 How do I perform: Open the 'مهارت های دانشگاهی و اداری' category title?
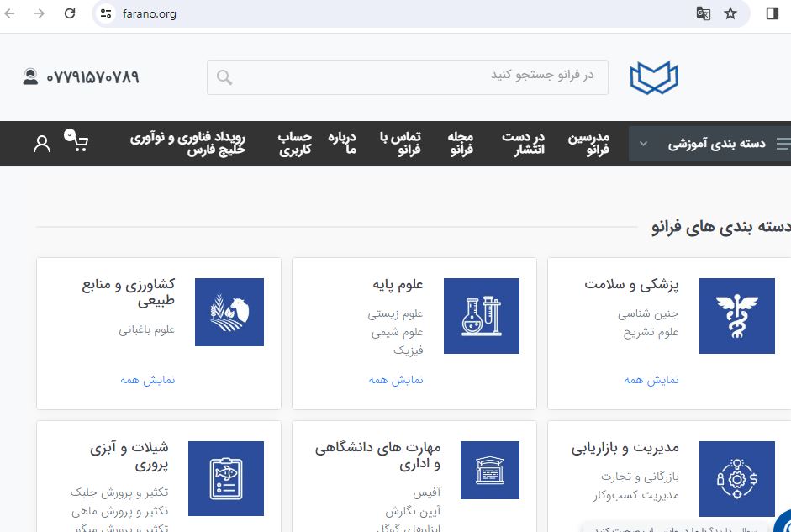(x=377, y=456)
